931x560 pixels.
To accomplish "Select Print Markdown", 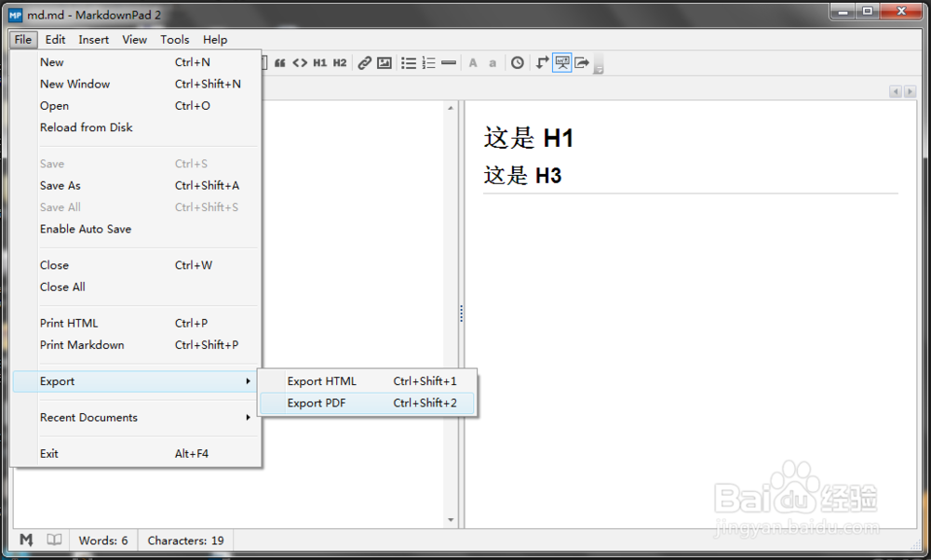I will click(x=137, y=345).
